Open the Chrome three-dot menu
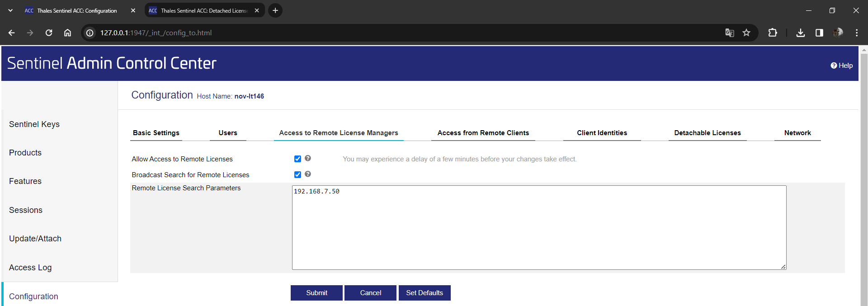 [x=857, y=33]
